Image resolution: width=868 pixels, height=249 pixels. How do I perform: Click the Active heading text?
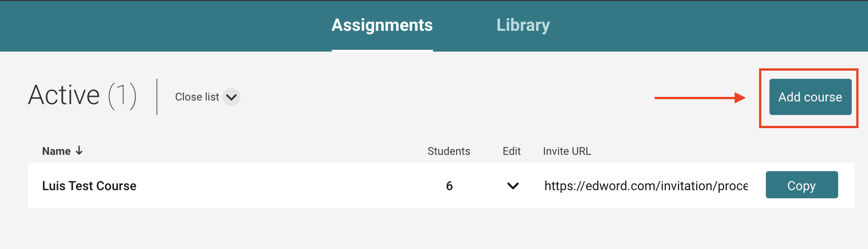[64, 95]
